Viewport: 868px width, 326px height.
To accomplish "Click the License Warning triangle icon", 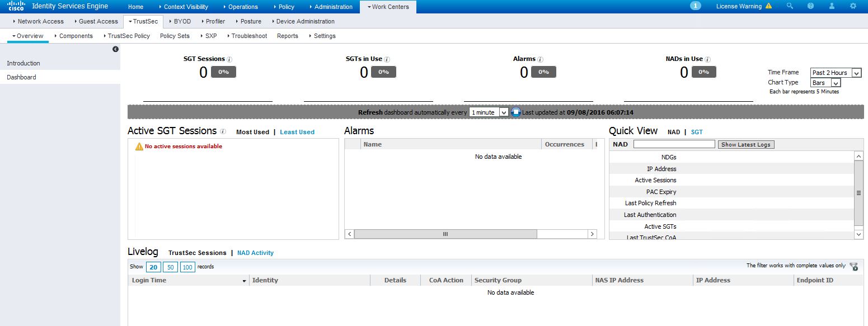I will coord(768,6).
